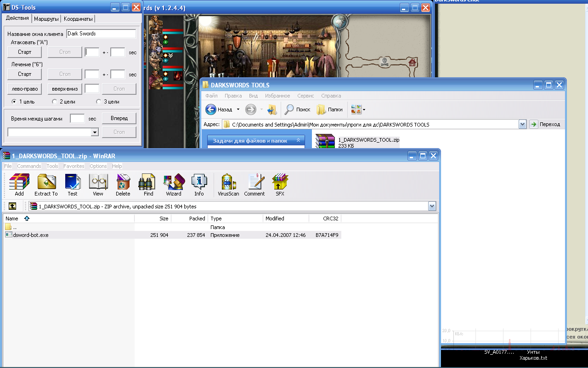Select the 3 цели radio button
The image size is (588, 368).
[x=98, y=102]
